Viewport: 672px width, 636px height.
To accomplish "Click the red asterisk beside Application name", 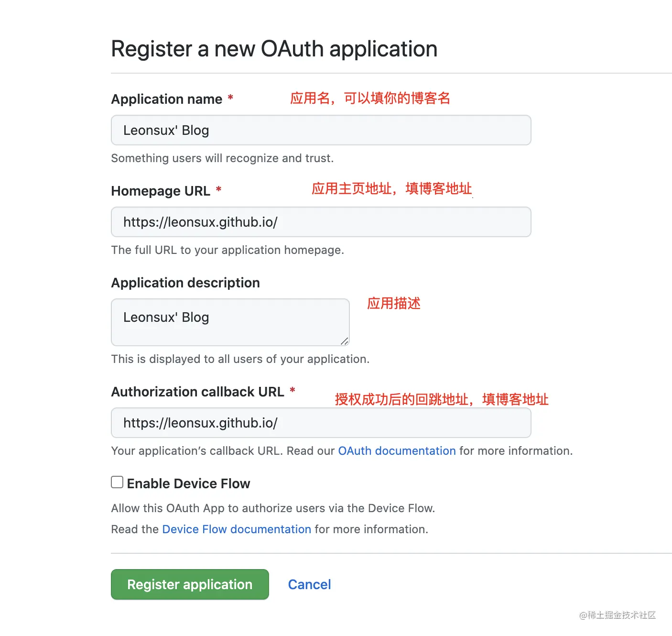I will click(x=230, y=98).
